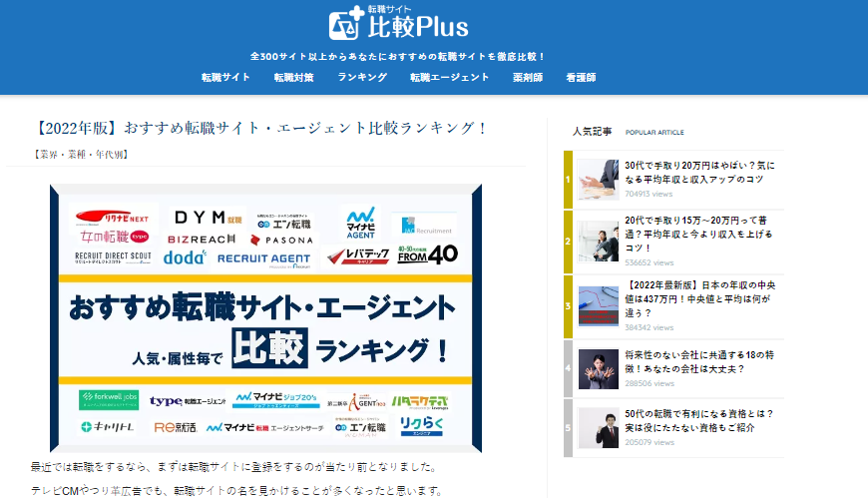Click the 288506 views count
The width and height of the screenshot is (868, 498).
[x=650, y=383]
